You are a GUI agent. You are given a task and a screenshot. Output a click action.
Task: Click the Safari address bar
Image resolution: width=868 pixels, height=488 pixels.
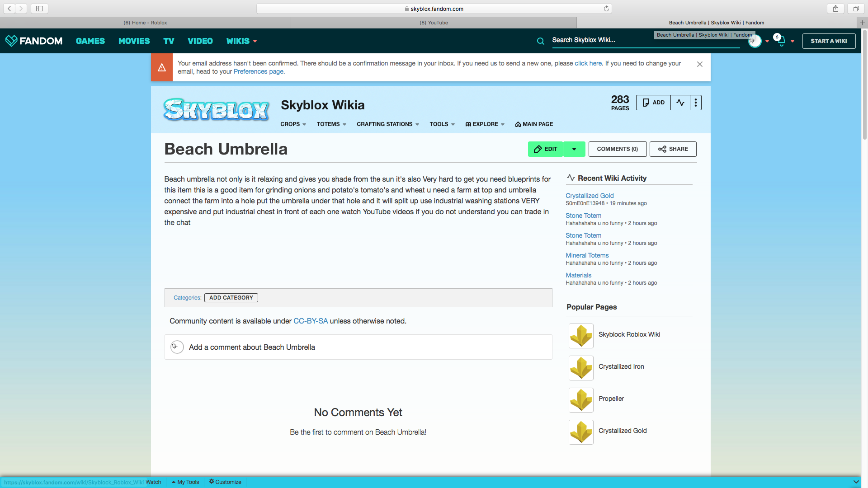(x=434, y=9)
